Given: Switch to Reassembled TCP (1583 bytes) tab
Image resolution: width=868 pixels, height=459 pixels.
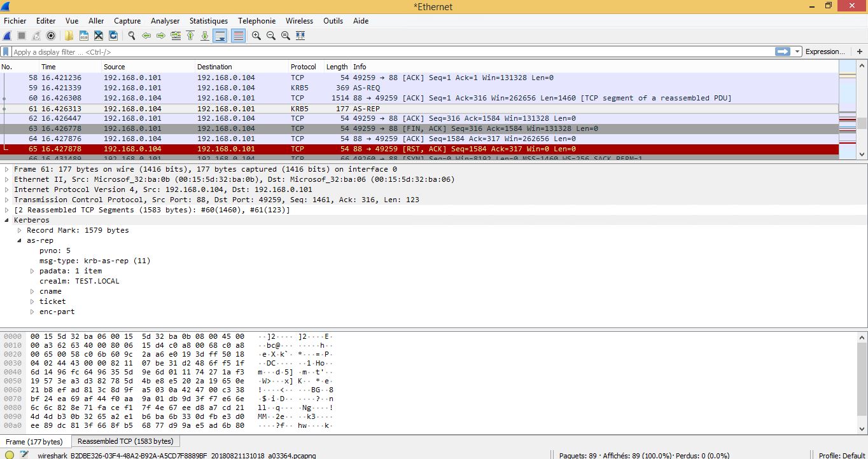Looking at the screenshot, I should pyautogui.click(x=125, y=441).
